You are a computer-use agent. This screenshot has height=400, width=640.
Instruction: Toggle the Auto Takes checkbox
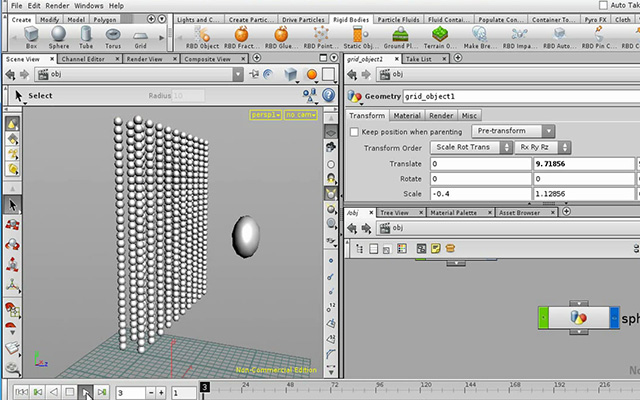pyautogui.click(x=603, y=5)
